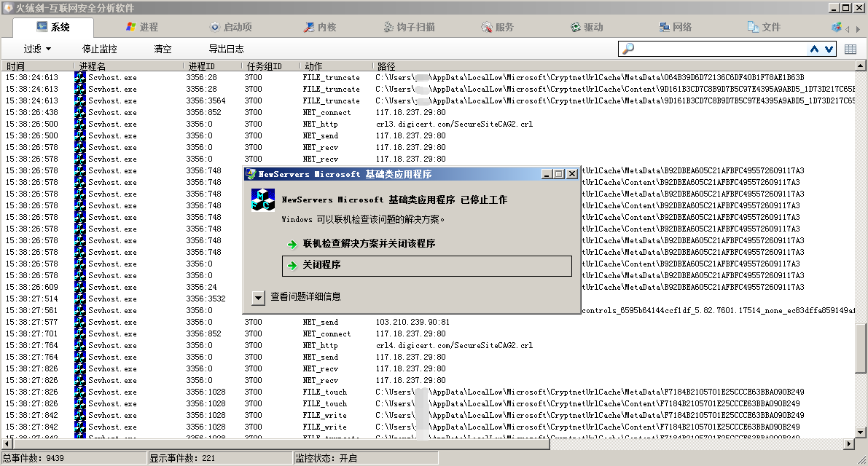Click the search up arrow
This screenshot has height=466, width=868.
click(x=814, y=49)
